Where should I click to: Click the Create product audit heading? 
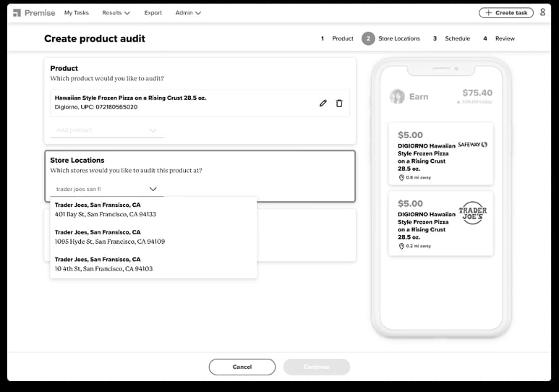click(x=95, y=38)
